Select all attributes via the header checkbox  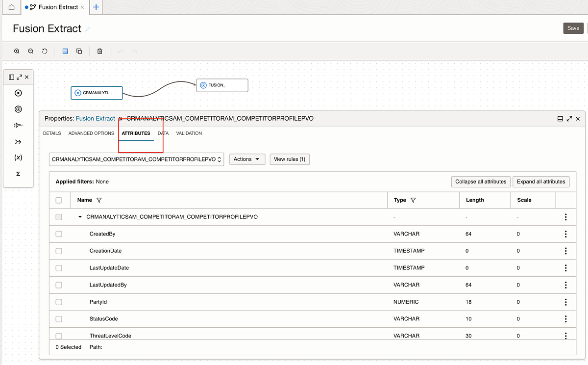point(59,200)
